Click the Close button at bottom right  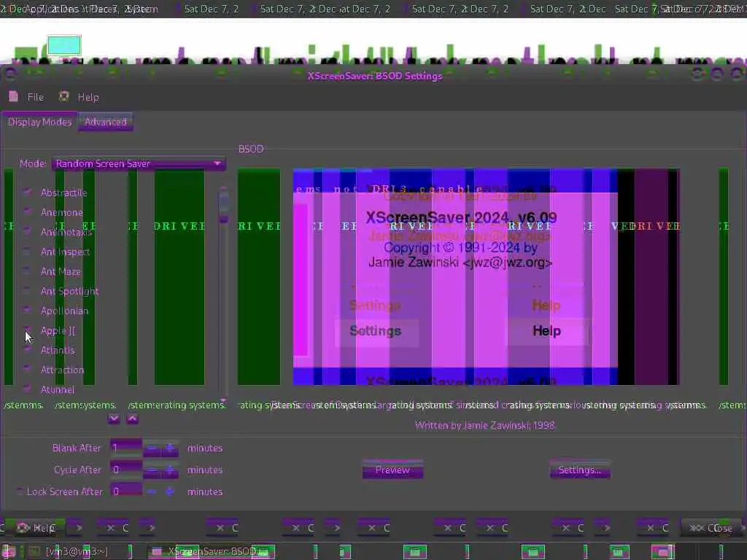click(711, 528)
